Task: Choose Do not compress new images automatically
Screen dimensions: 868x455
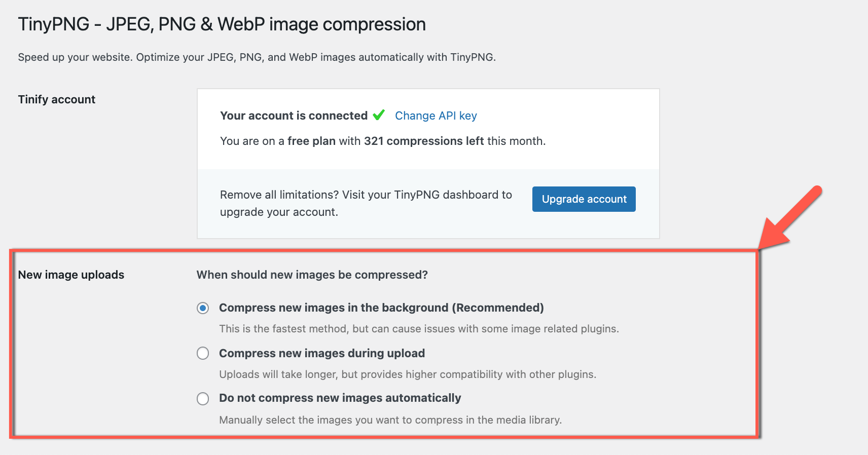Action: coord(203,399)
